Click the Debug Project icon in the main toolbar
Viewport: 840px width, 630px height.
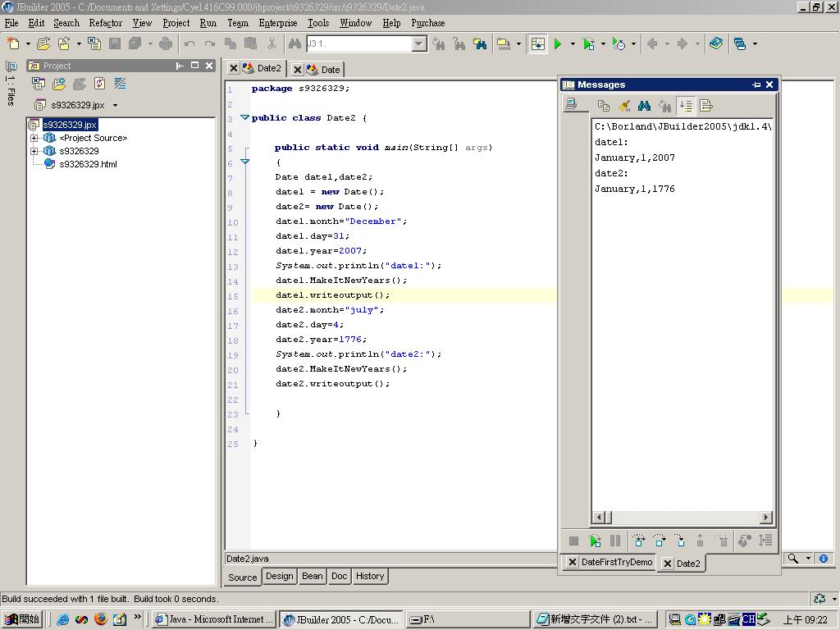pyautogui.click(x=588, y=44)
